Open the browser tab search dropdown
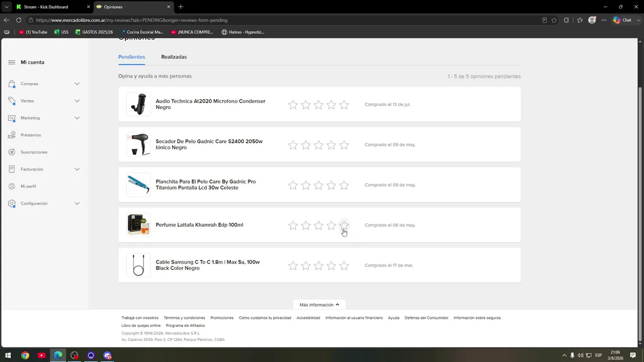 pyautogui.click(x=7, y=7)
